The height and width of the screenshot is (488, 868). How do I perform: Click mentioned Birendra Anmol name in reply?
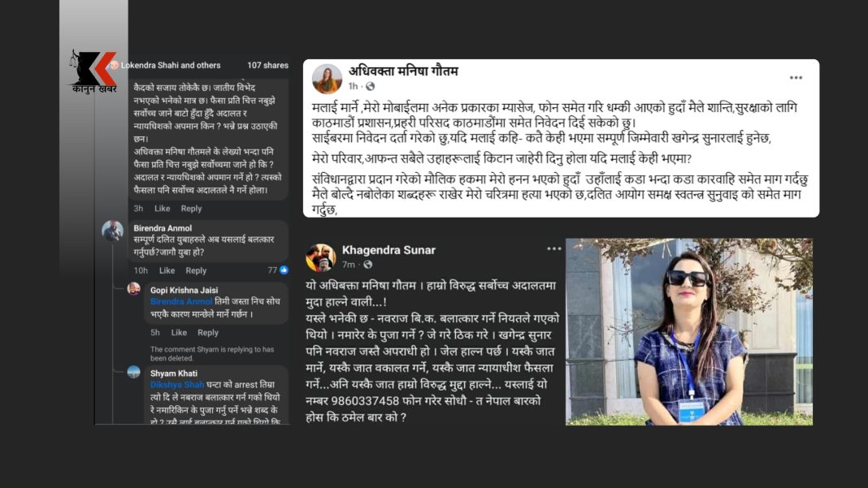[181, 301]
